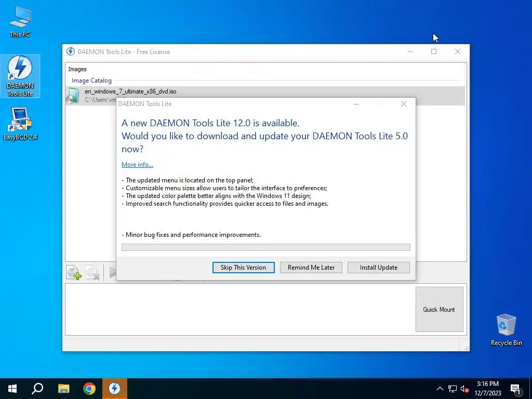
Task: Click Remind Me Later button
Action: tap(311, 268)
